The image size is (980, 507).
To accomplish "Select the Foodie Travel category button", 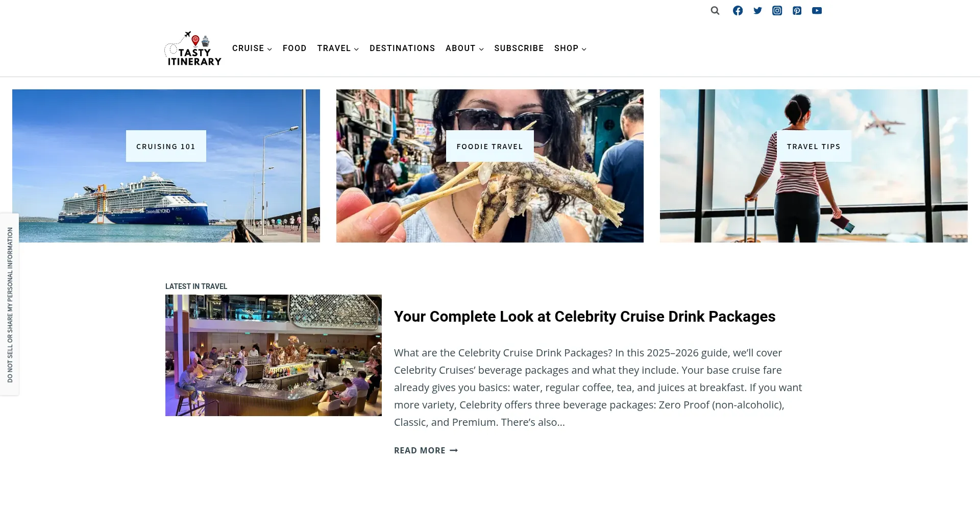I will [x=490, y=147].
